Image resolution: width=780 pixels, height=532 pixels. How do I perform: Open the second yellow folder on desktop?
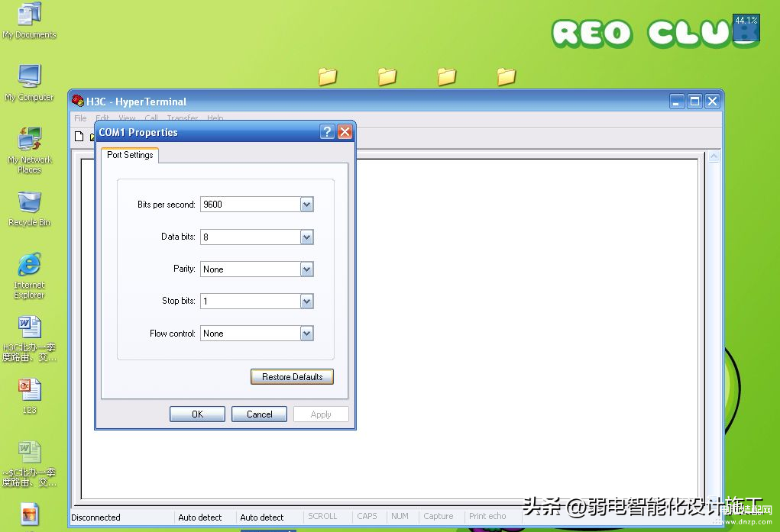click(x=387, y=76)
